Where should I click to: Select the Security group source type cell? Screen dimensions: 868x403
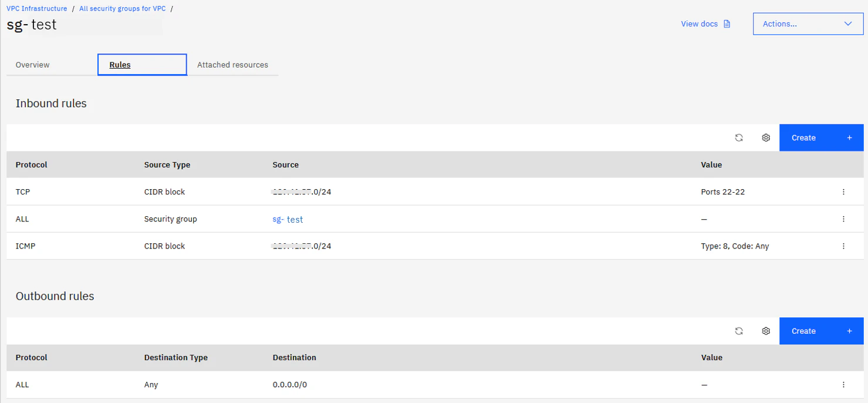[171, 219]
